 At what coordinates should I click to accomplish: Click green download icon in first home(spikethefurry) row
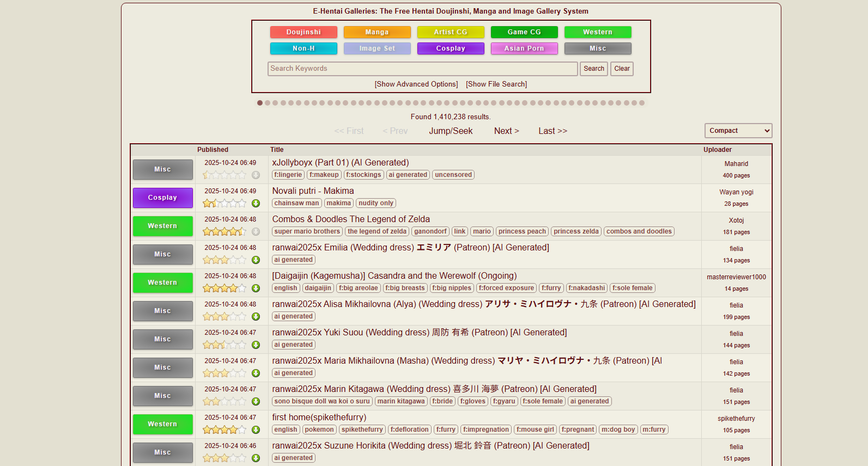(256, 430)
